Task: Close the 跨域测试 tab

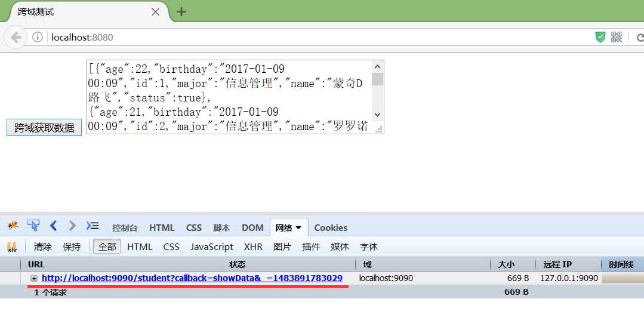Action: [x=155, y=12]
